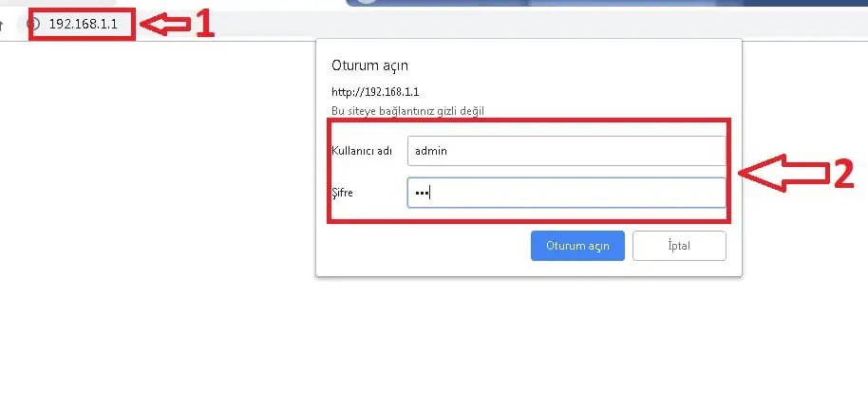Click the Kullanıcı adı input field

[566, 151]
